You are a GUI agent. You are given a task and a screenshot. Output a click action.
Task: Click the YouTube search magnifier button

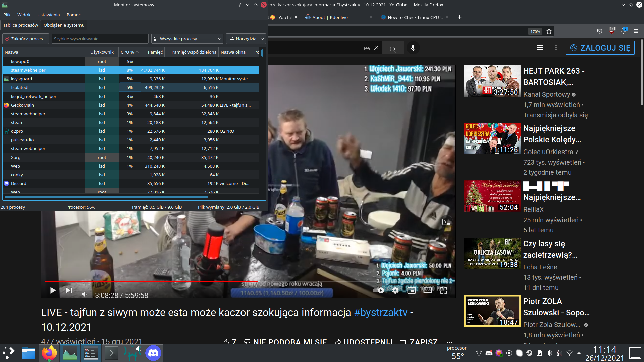(x=393, y=49)
